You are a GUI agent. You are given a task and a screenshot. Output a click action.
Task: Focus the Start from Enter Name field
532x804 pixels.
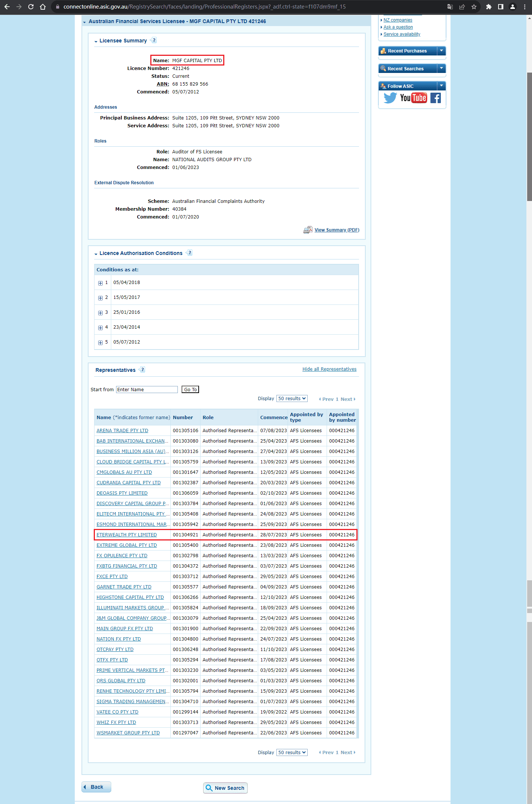(x=147, y=389)
